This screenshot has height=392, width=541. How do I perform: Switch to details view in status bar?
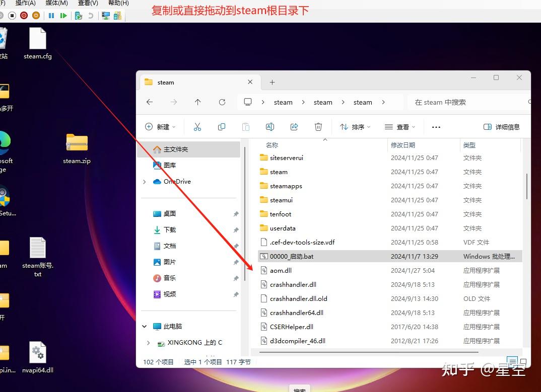(x=512, y=362)
